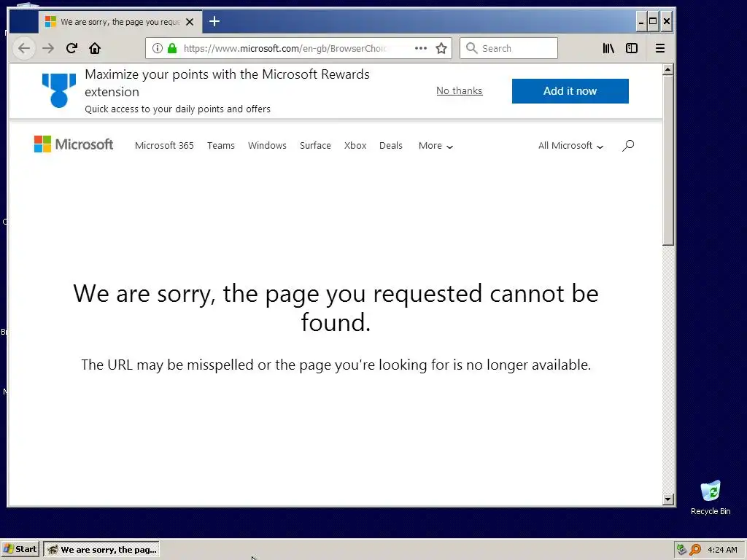Open the Firefox hamburger menu
Image resolution: width=747 pixels, height=560 pixels.
(659, 48)
